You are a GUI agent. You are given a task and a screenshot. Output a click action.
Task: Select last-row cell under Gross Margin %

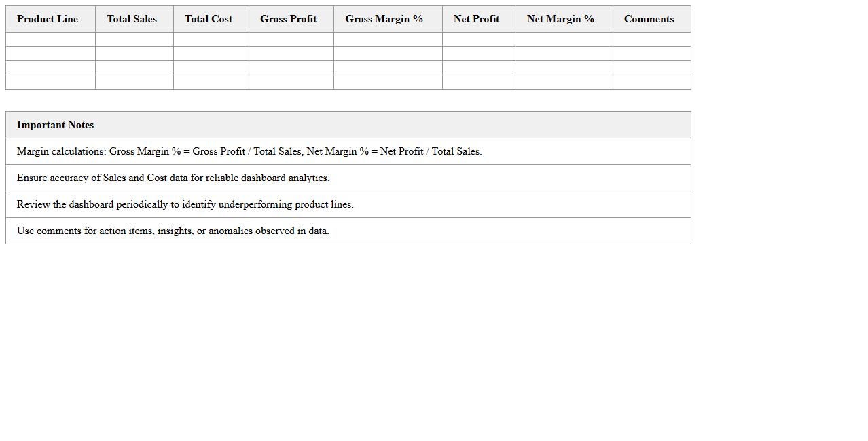(x=388, y=82)
